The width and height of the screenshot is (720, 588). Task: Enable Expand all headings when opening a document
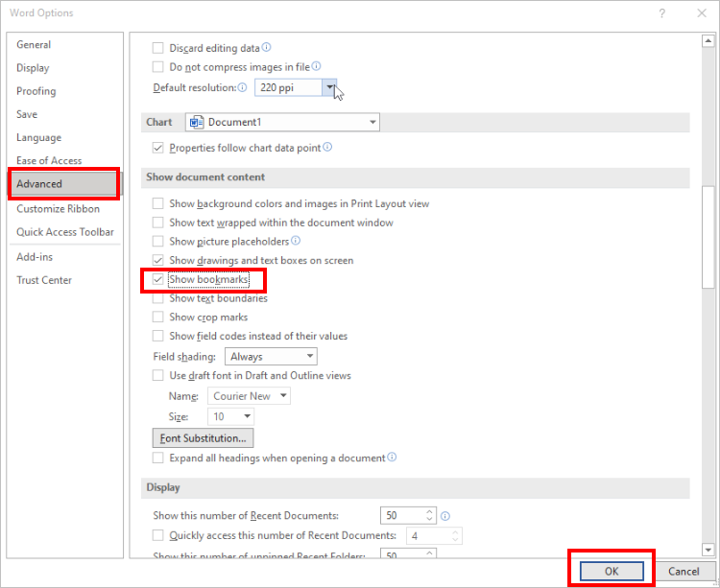coord(158,458)
